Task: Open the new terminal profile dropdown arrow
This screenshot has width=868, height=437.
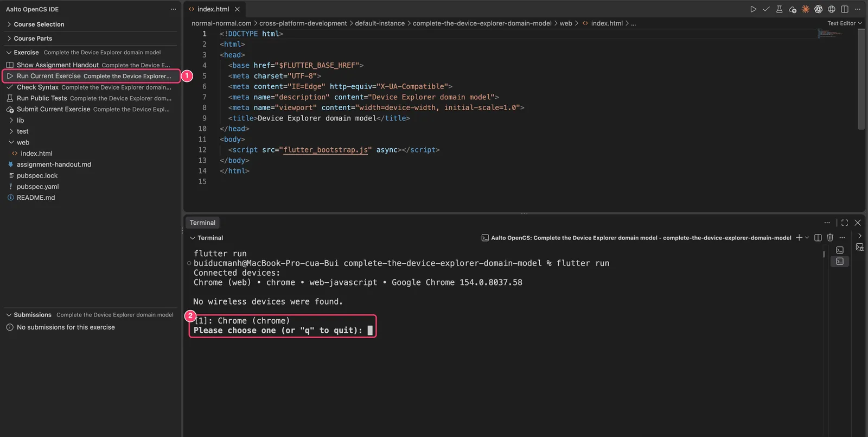Action: [x=807, y=238]
